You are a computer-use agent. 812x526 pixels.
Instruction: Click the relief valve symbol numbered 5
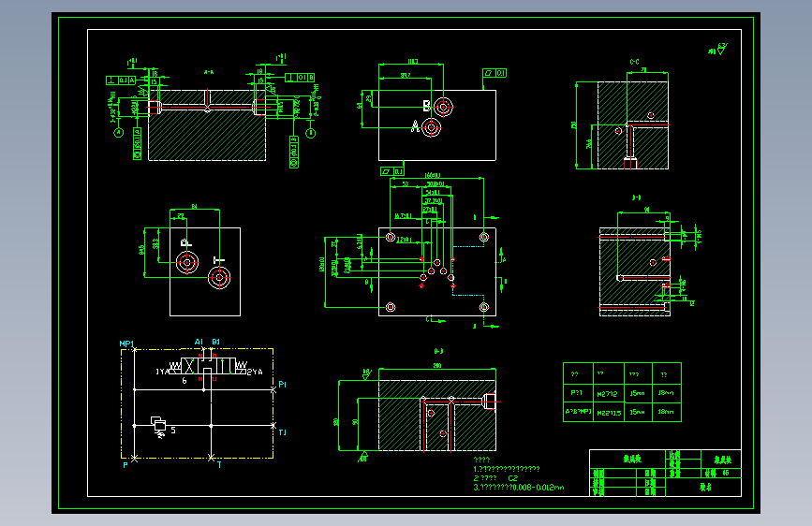point(158,426)
